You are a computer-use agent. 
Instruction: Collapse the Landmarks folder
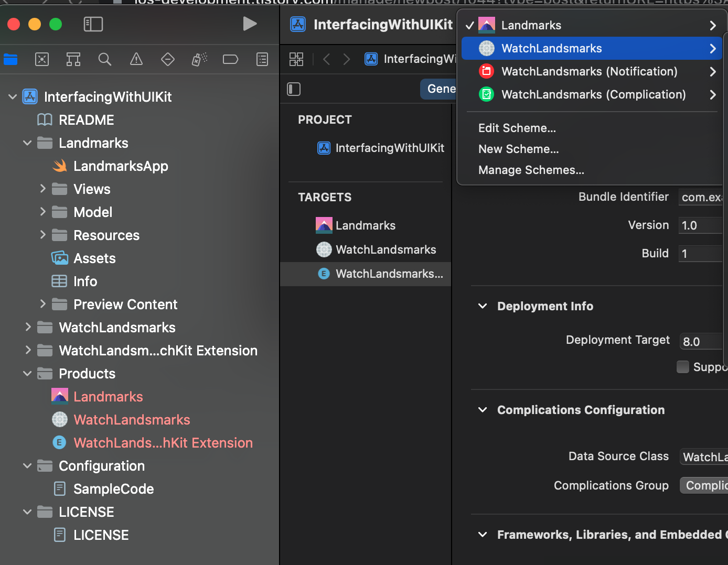[x=27, y=143]
